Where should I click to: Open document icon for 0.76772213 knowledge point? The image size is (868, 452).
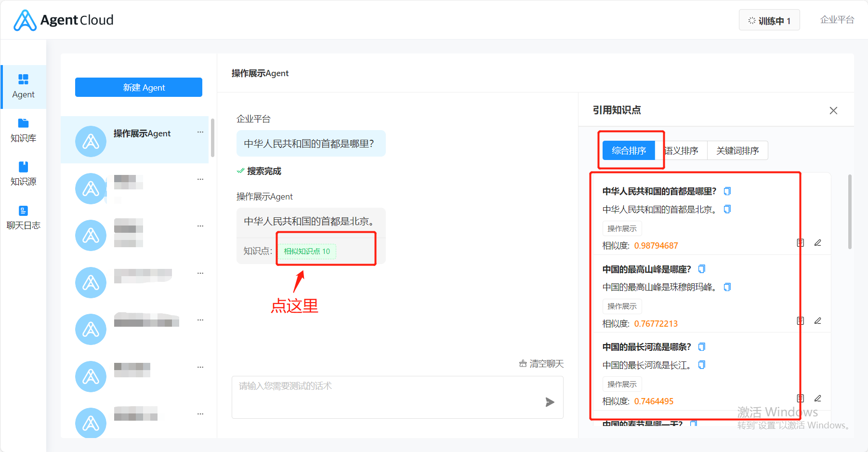point(801,321)
